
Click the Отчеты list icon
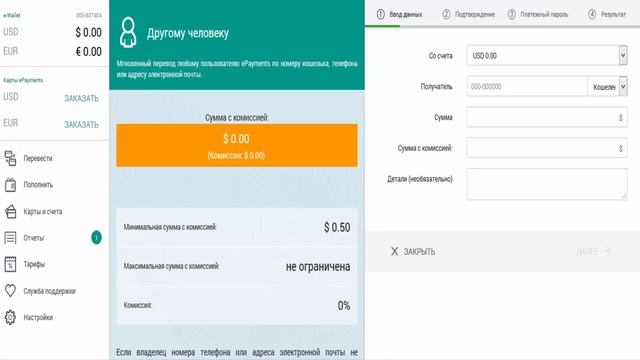tap(10, 238)
